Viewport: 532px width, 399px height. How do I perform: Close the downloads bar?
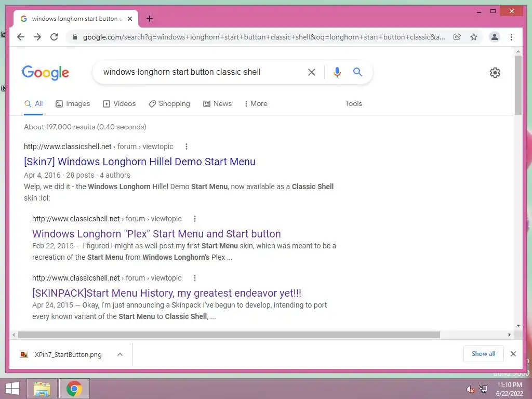pos(513,354)
